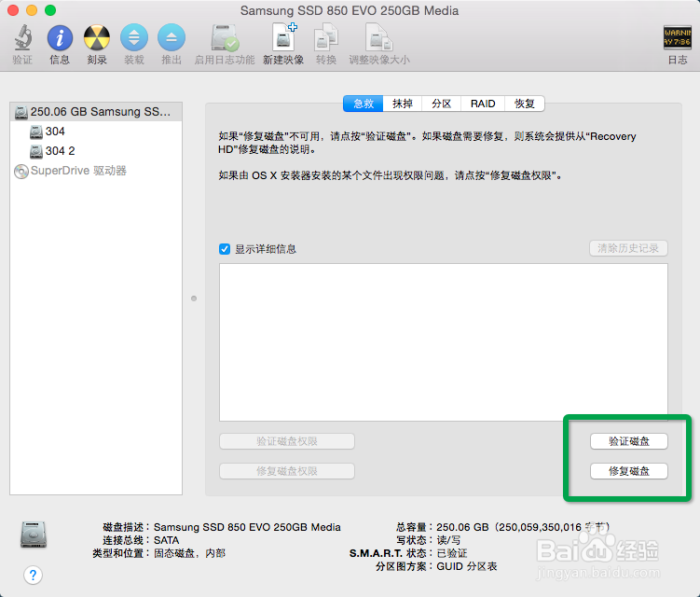Click the 修复磁盘 (Repair Disk) button
This screenshot has height=597, width=700.
pos(629,471)
